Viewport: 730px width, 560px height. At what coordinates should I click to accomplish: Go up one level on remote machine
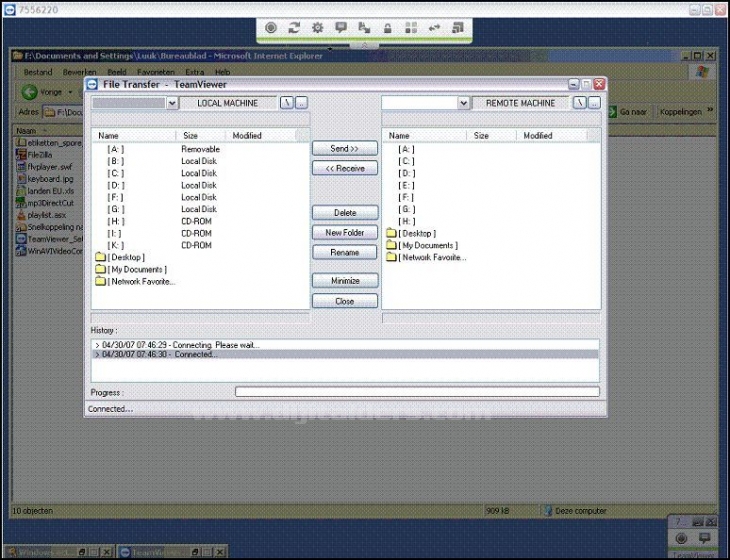[594, 103]
